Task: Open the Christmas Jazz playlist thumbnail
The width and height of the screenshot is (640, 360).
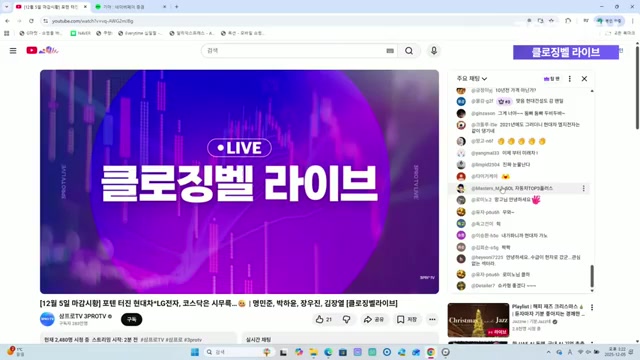Action: [x=478, y=320]
